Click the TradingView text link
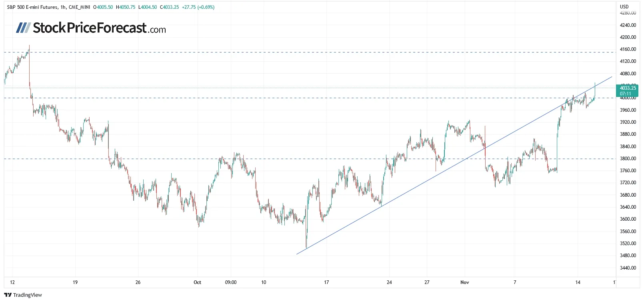644x302 pixels. pos(27,295)
